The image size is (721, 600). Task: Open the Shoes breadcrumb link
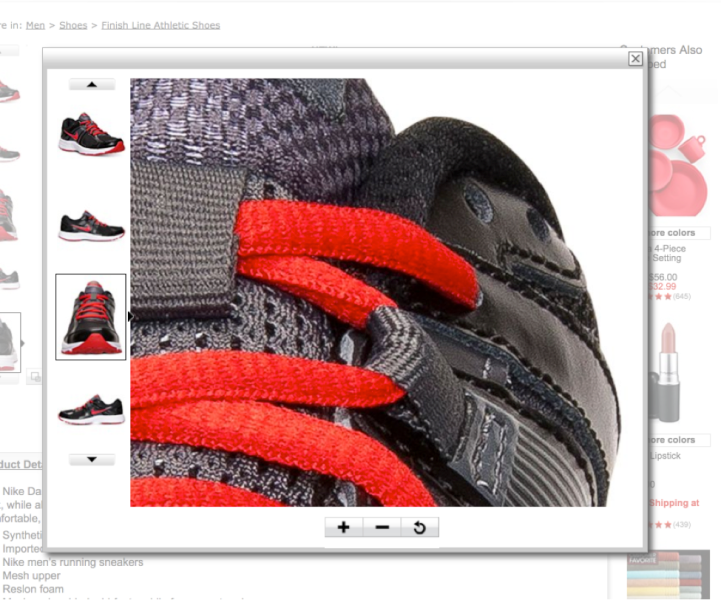tap(73, 25)
